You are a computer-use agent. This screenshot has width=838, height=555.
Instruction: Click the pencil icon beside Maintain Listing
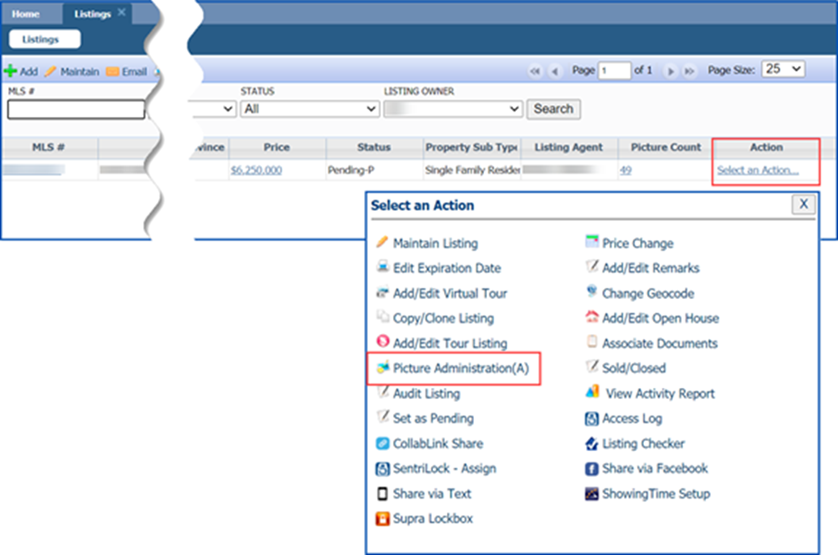point(382,243)
